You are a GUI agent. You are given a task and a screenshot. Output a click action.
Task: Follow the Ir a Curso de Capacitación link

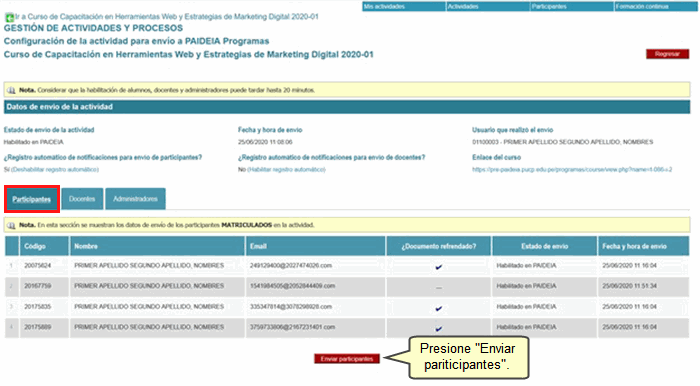click(167, 17)
